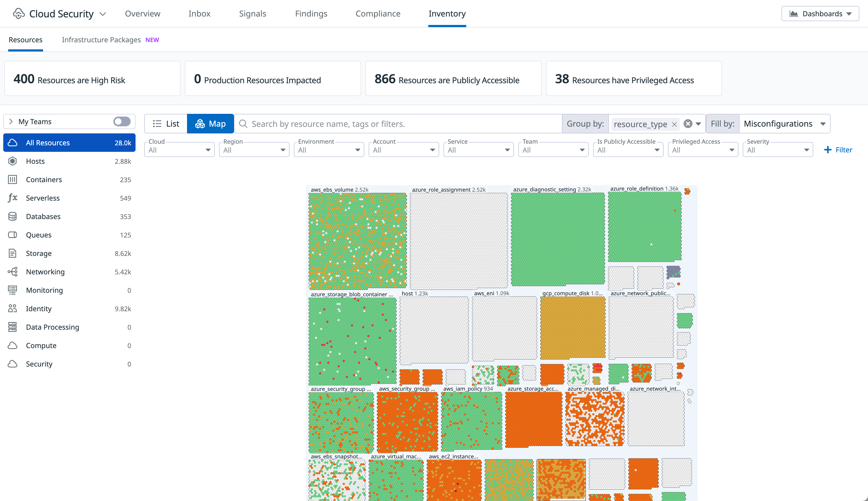
Task: Click the Networking nodes icon
Action: pos(12,272)
